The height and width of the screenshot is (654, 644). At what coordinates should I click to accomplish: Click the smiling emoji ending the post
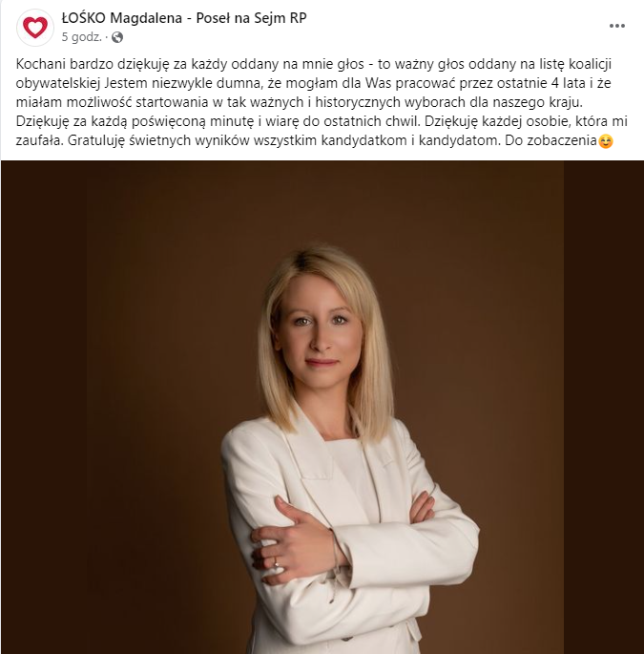click(x=606, y=141)
